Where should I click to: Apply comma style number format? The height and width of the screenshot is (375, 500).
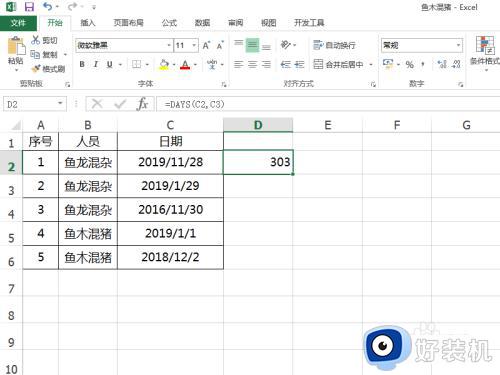(423, 64)
